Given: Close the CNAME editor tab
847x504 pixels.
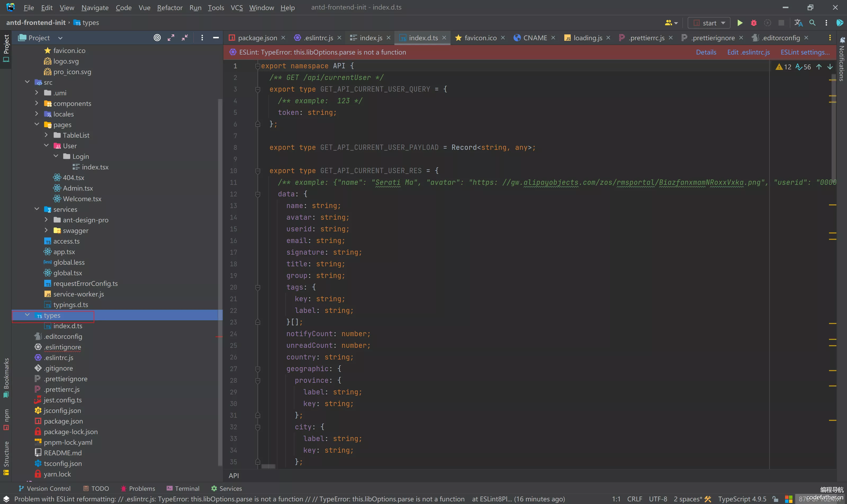Looking at the screenshot, I should [553, 38].
